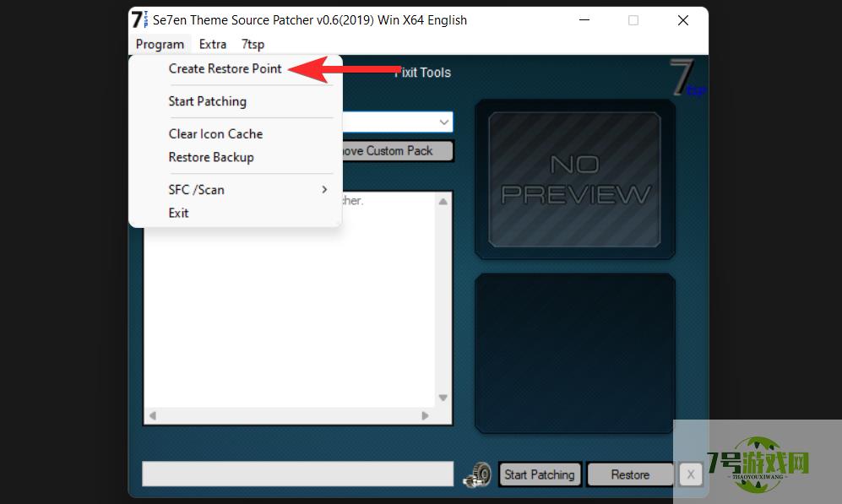Open the 7tsp menu
This screenshot has width=842, height=504.
(x=253, y=44)
